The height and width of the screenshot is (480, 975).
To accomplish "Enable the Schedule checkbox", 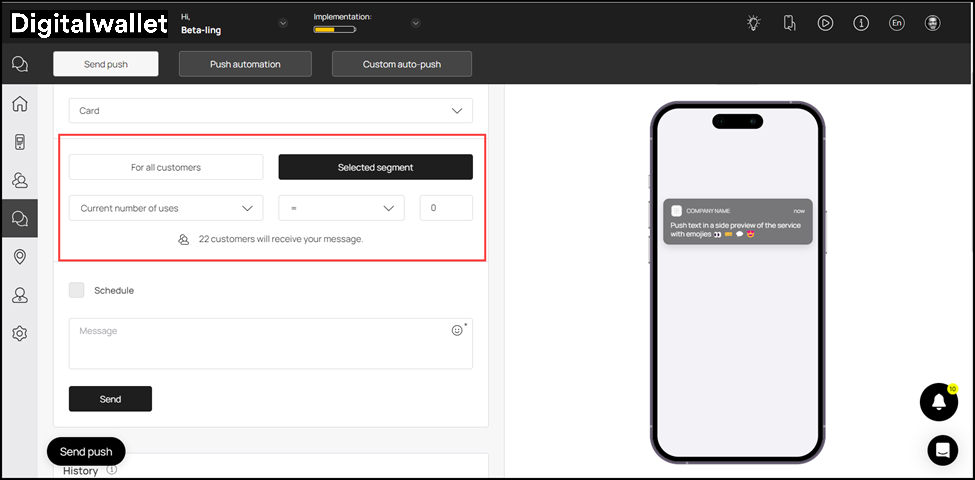I will (77, 290).
